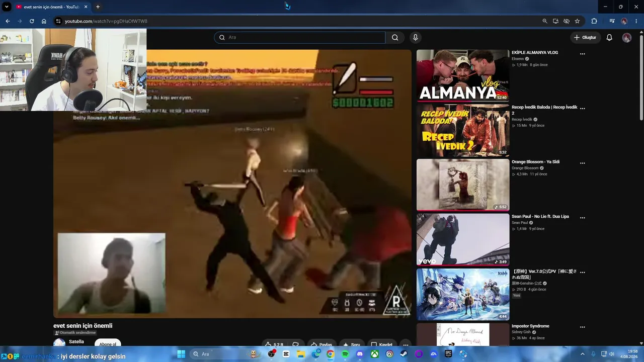Go back with the browser back arrow
Viewport: 644px width, 362px height.
(8, 21)
